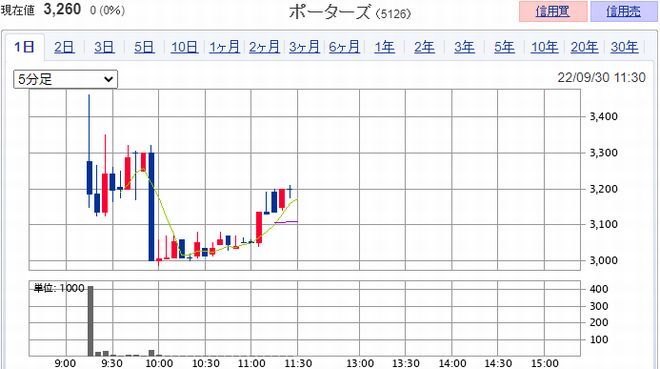Click the 22/09/30 11:30 timestamp

click(x=601, y=77)
